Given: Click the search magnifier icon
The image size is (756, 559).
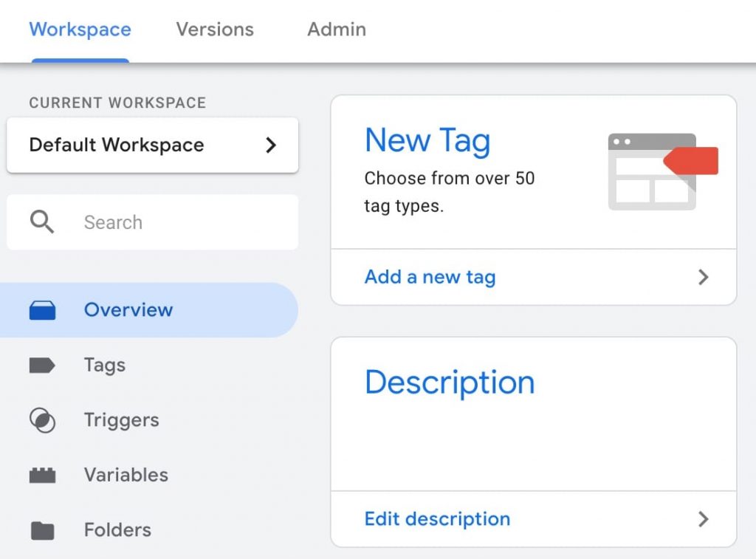Looking at the screenshot, I should tap(41, 222).
